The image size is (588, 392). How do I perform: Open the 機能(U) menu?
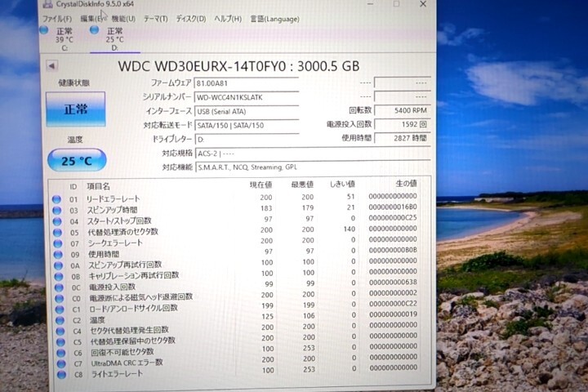tap(123, 19)
